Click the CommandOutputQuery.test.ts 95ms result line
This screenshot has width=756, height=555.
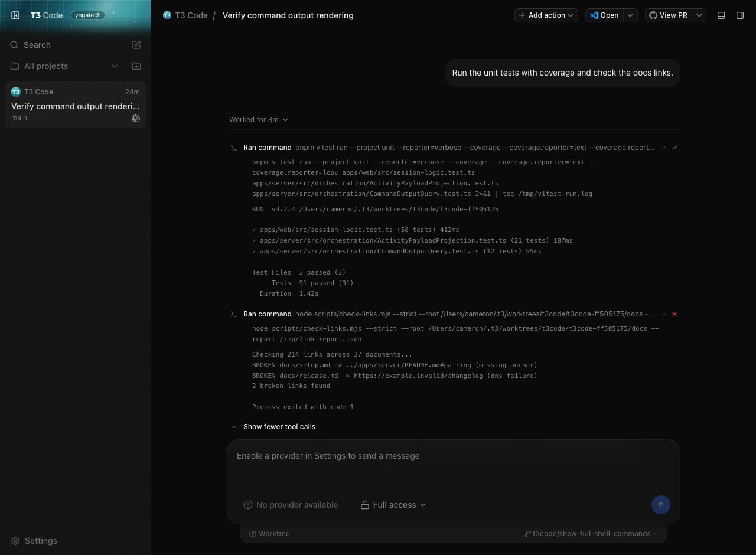397,251
